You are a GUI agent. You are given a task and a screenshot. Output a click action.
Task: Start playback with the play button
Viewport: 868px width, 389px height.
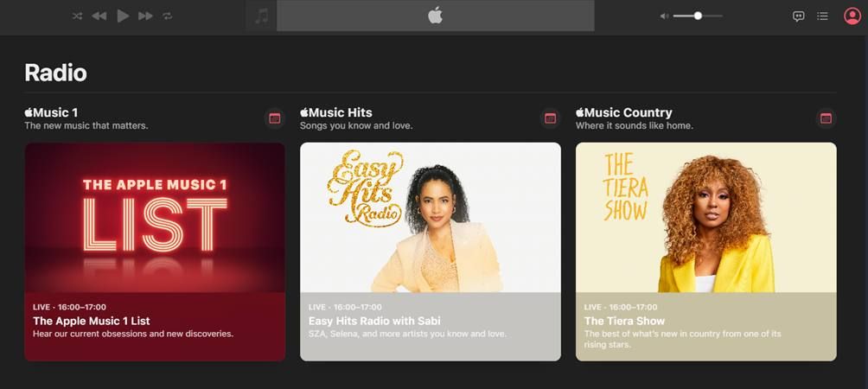coord(123,16)
